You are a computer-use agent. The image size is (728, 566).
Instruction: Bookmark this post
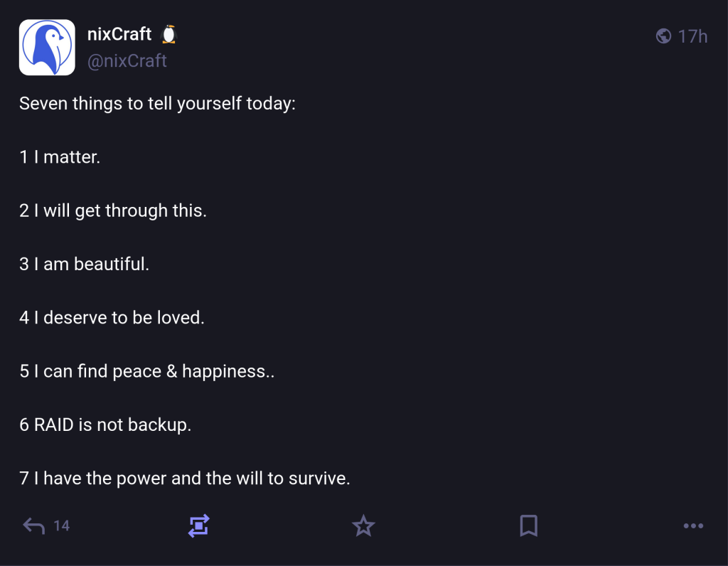tap(528, 526)
